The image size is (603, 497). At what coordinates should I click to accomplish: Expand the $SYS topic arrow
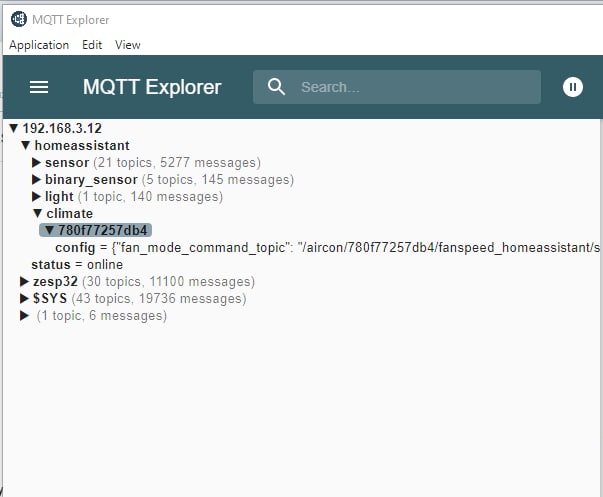tap(24, 299)
